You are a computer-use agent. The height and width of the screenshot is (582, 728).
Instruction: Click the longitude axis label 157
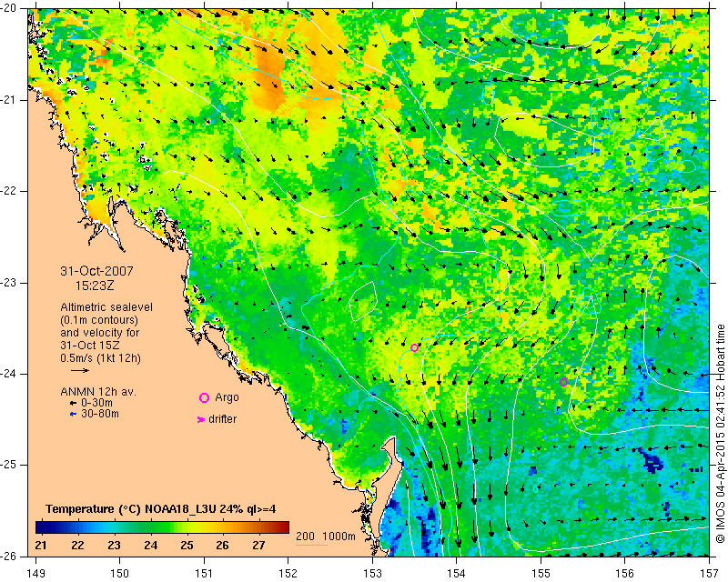coord(710,573)
